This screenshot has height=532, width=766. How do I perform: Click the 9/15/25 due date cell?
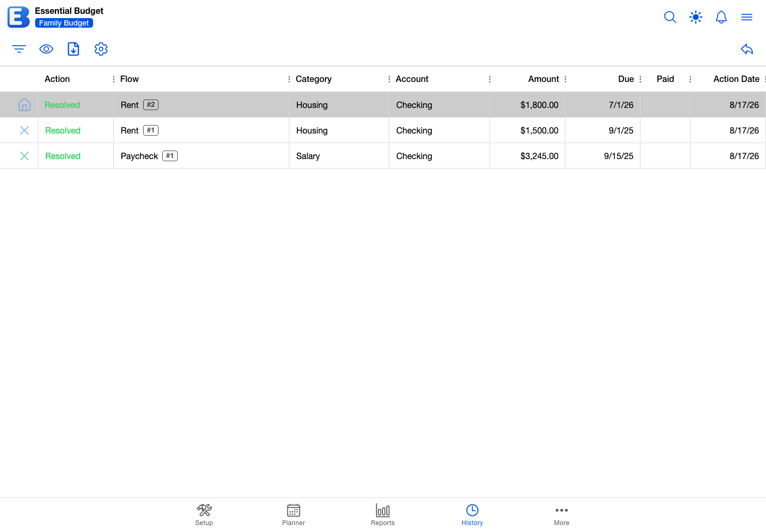[603, 156]
